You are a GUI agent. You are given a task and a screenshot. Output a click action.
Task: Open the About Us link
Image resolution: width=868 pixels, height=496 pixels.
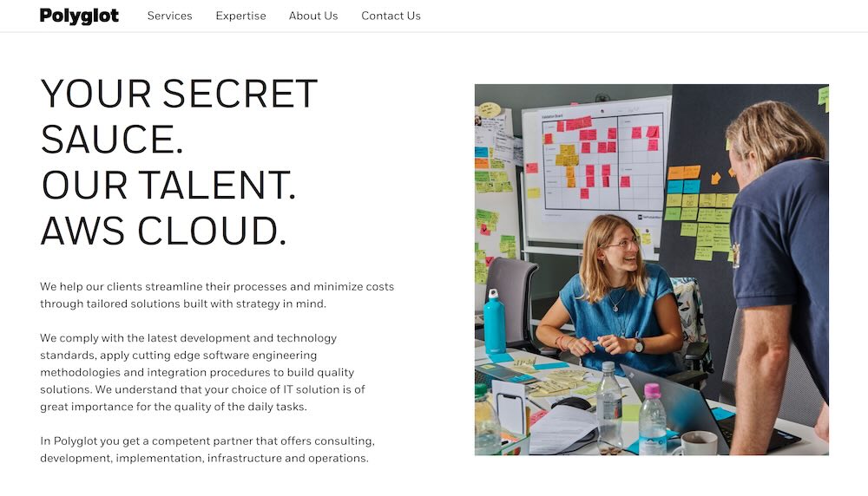click(313, 16)
